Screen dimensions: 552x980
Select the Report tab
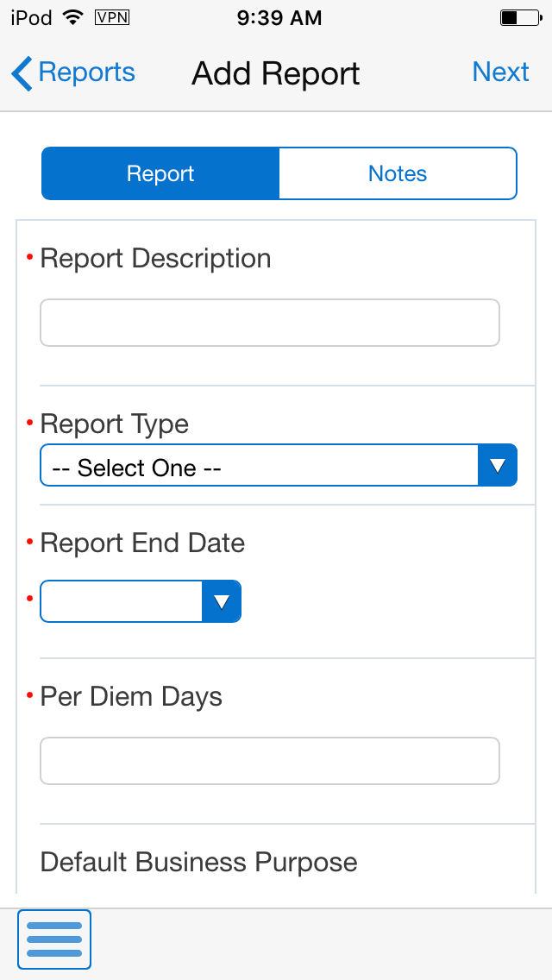(160, 173)
